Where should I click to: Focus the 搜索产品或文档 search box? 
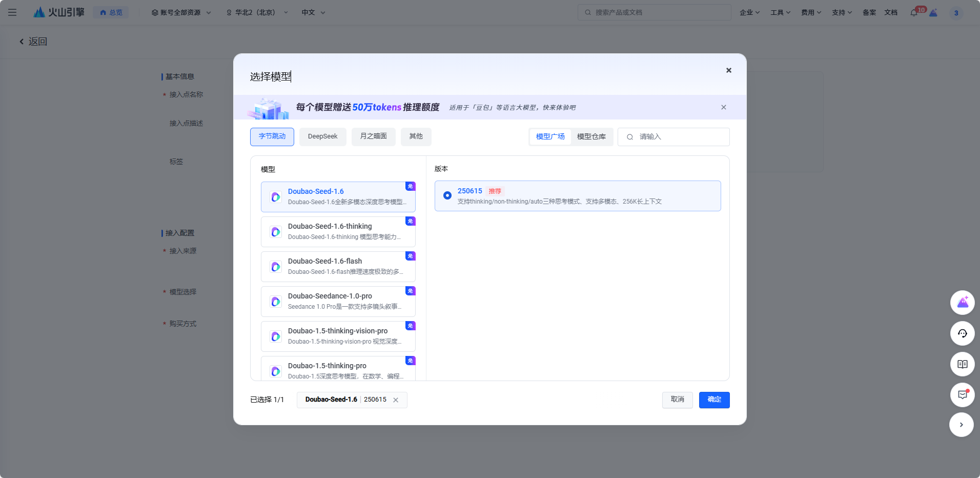coord(654,12)
